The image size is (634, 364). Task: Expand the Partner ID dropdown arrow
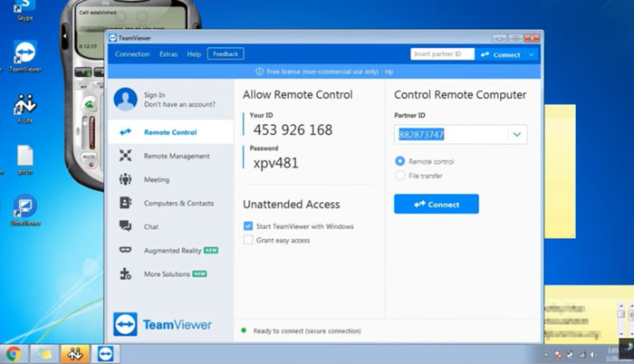click(516, 135)
